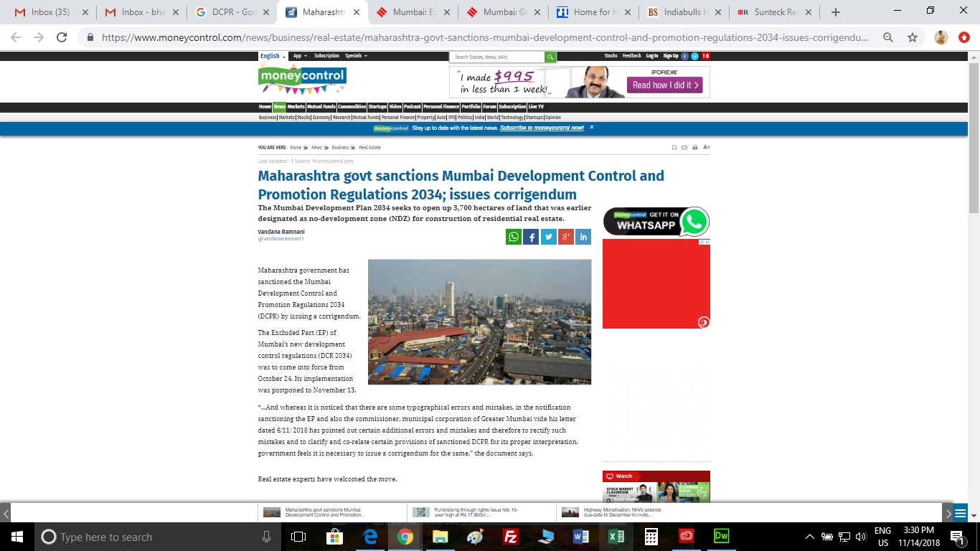The height and width of the screenshot is (551, 980).
Task: Open the Chrome profile avatar
Action: click(x=941, y=37)
